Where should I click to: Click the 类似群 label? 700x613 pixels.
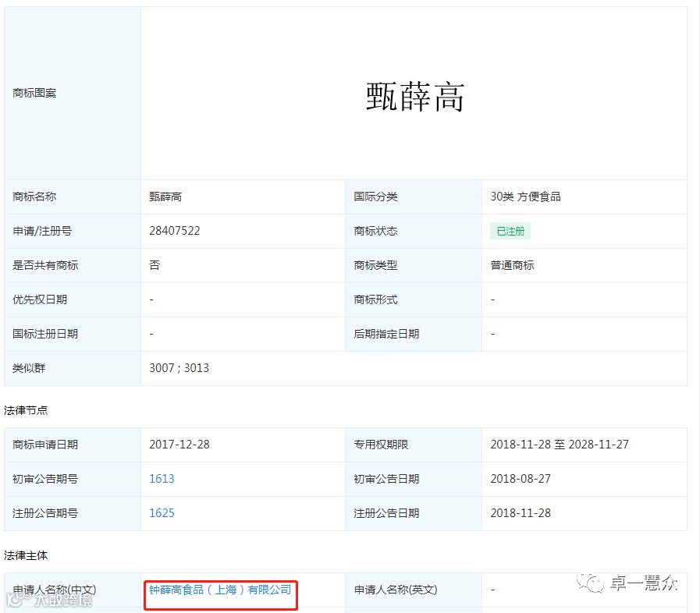coord(29,368)
